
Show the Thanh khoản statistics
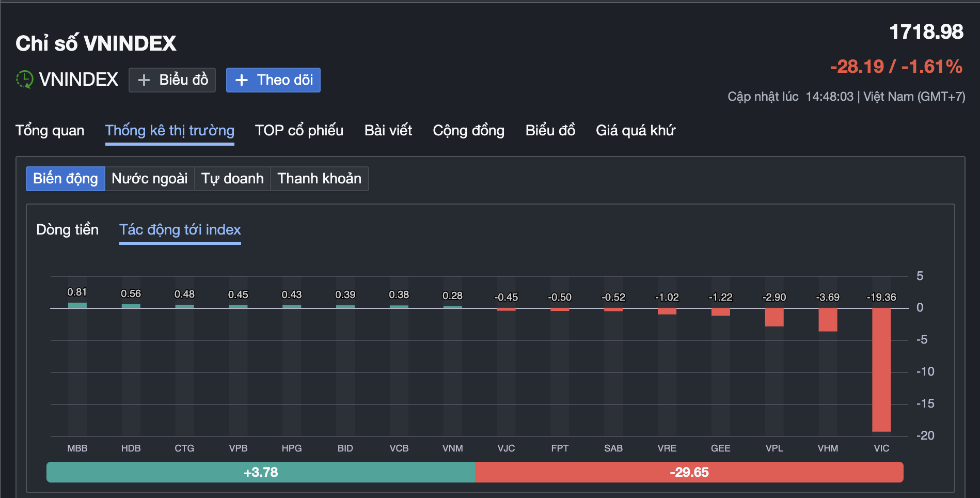click(319, 179)
